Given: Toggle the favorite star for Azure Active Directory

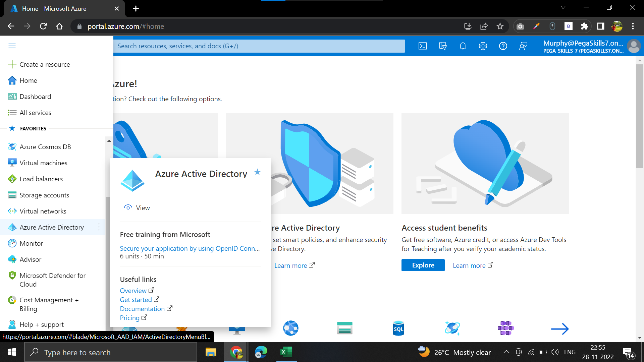Looking at the screenshot, I should pyautogui.click(x=257, y=172).
